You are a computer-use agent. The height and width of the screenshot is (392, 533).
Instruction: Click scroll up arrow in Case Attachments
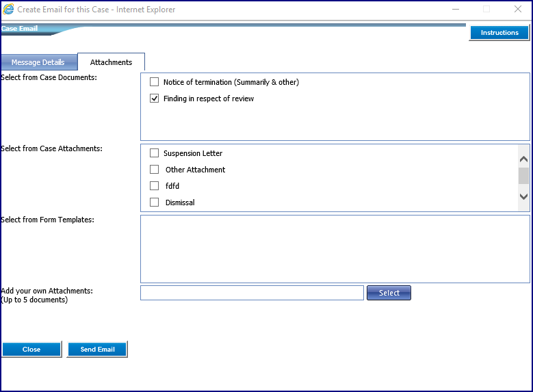coord(523,159)
